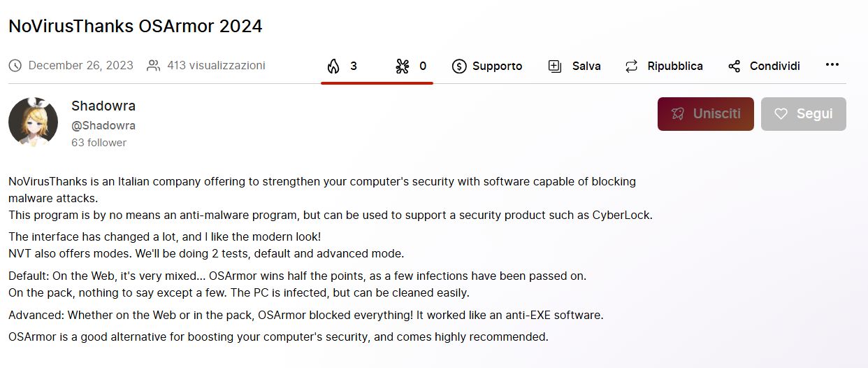Viewport: 868px width, 368px height.
Task: Click the clock icon beside the date
Action: [x=15, y=66]
